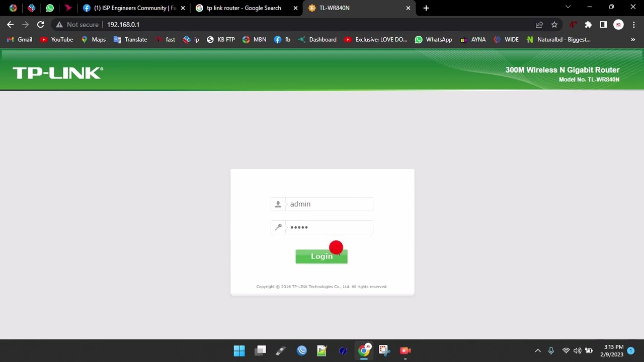Screen dimensions: 644x362
Task: Click the microphone tray icon
Action: pyautogui.click(x=551, y=351)
